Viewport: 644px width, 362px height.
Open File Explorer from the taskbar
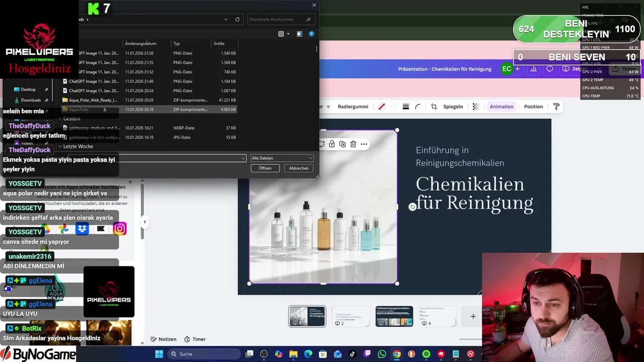(x=293, y=354)
